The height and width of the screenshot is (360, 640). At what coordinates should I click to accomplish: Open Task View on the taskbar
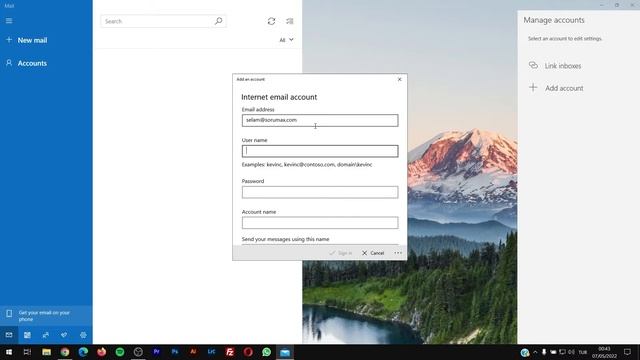click(27, 352)
